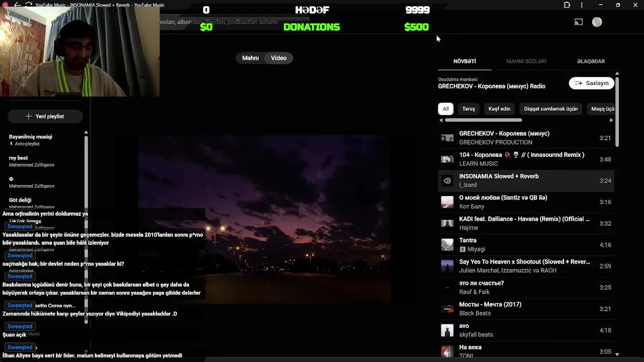Play Мосты - Мечта (2017) thumbnail
The height and width of the screenshot is (362, 644).
coord(447,309)
